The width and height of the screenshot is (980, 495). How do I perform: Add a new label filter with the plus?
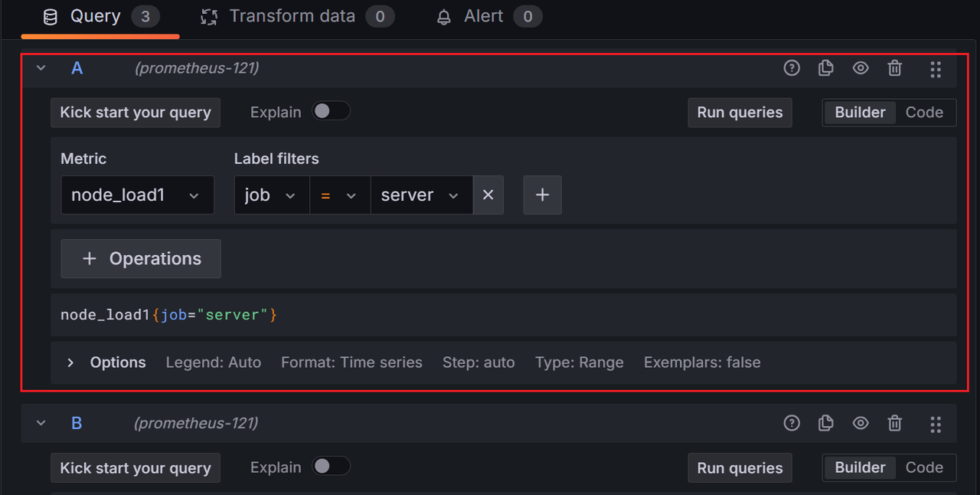tap(542, 195)
